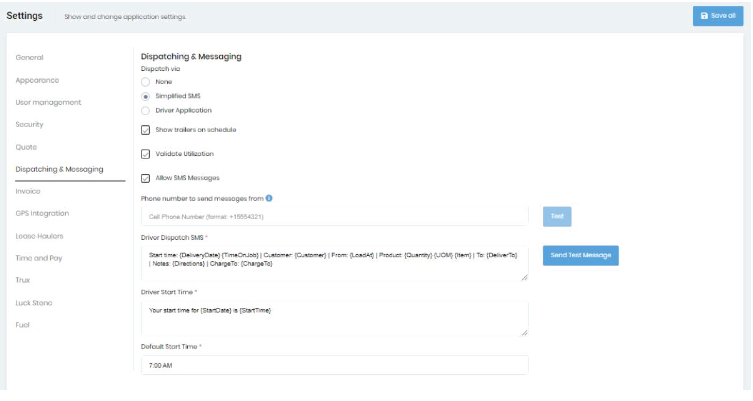
Task: Open the Invoice settings tab
Action: 28,191
